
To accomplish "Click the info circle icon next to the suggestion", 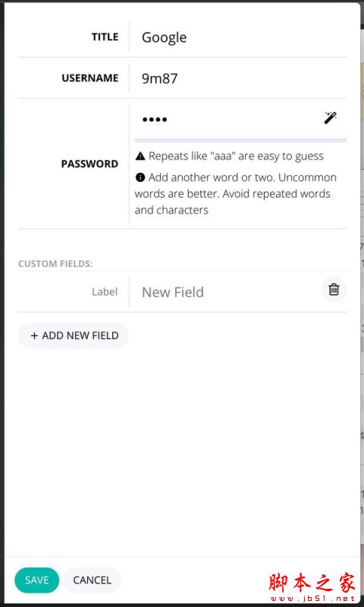I will point(140,178).
